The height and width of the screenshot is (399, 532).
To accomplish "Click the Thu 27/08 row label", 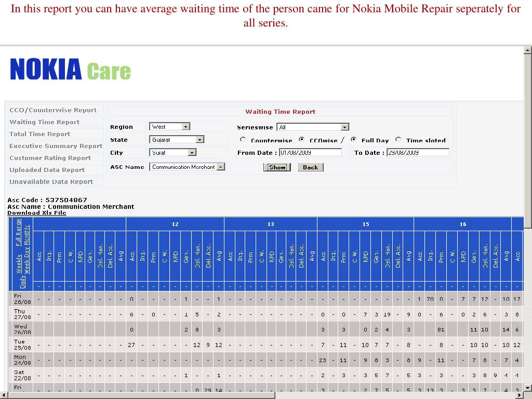I will (22, 314).
